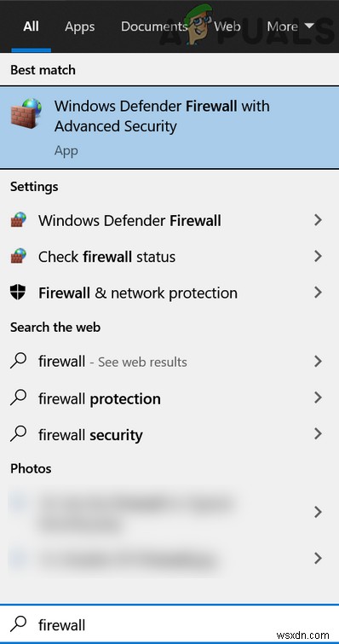
Task: Click the brick wall globe icon in Best match
Action: coord(26,112)
